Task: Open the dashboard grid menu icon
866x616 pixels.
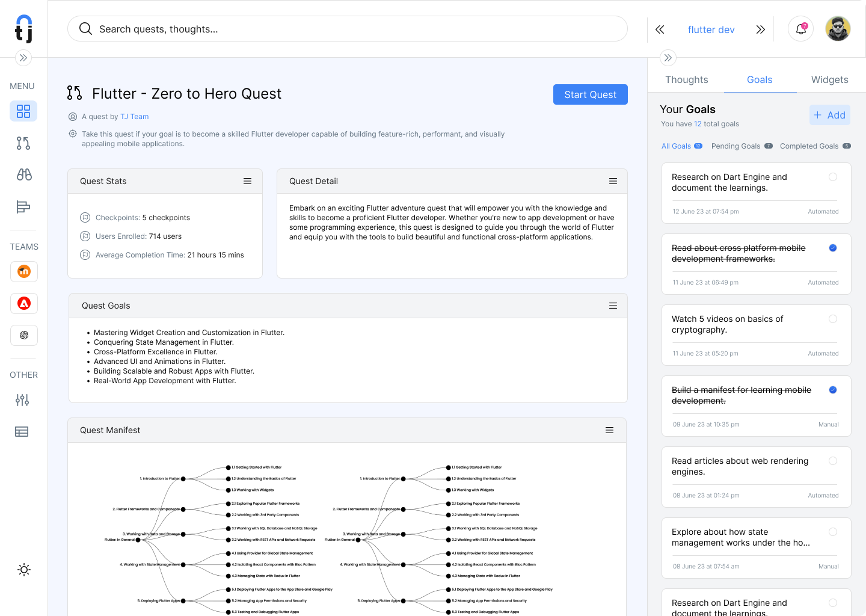Action: (23, 111)
